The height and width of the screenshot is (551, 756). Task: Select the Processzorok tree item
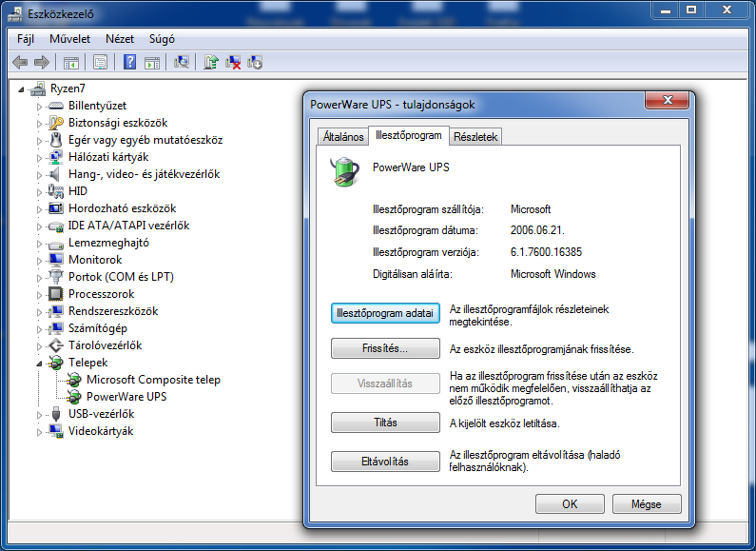click(101, 294)
